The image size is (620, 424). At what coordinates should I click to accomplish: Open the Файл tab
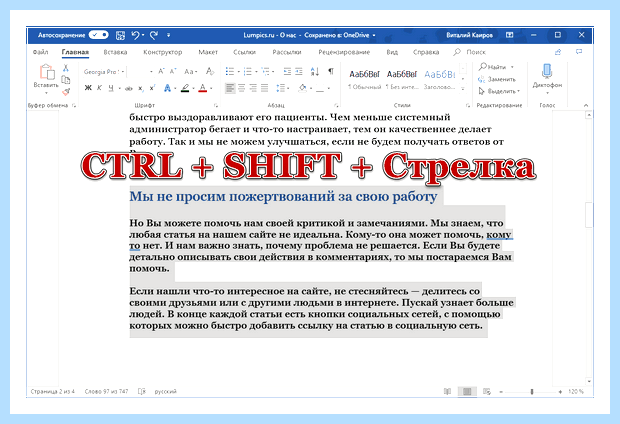(x=40, y=52)
